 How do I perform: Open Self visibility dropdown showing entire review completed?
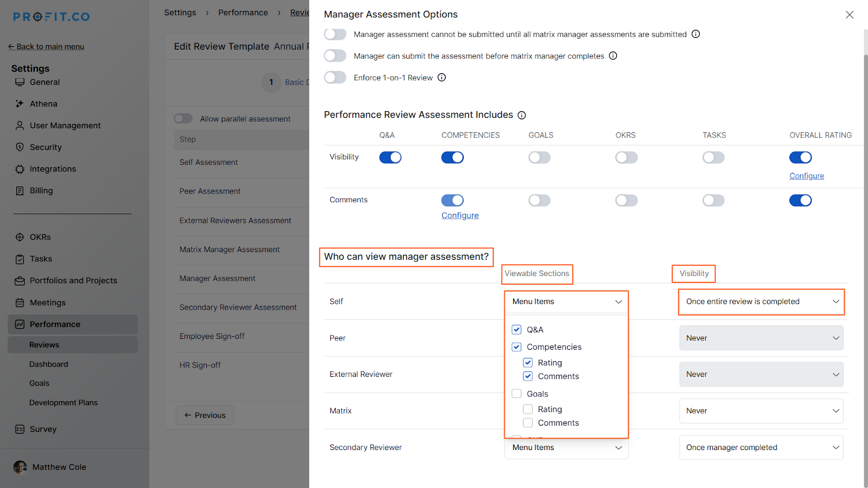pos(761,301)
